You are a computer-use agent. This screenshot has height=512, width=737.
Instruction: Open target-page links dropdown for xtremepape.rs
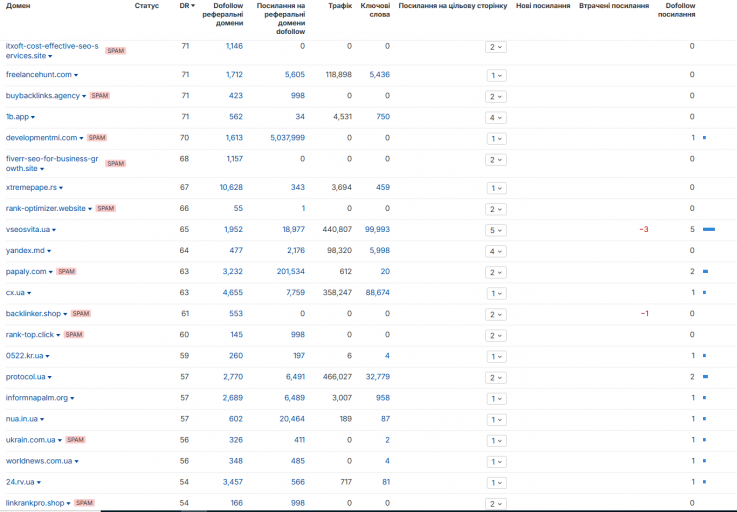point(496,188)
